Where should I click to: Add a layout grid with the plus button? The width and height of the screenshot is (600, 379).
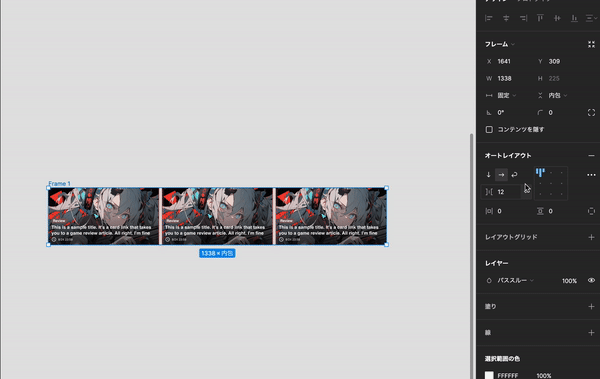[x=591, y=237]
